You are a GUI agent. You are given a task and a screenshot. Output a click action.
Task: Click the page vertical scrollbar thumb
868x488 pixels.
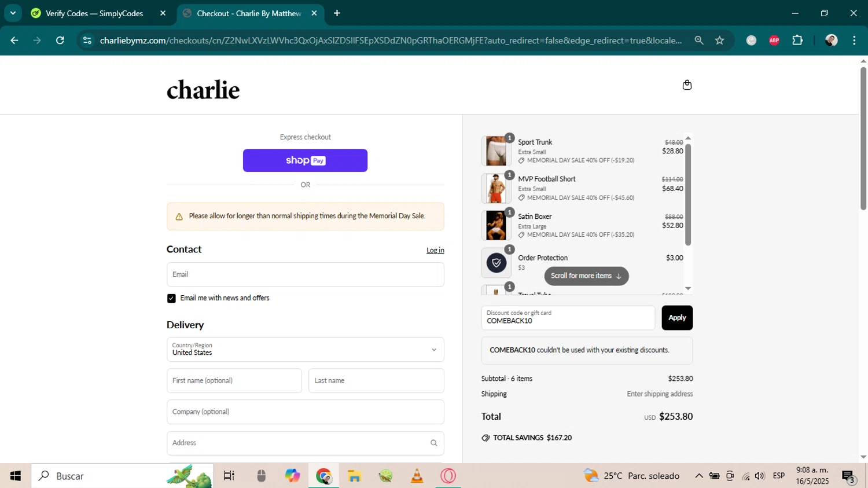tap(863, 138)
